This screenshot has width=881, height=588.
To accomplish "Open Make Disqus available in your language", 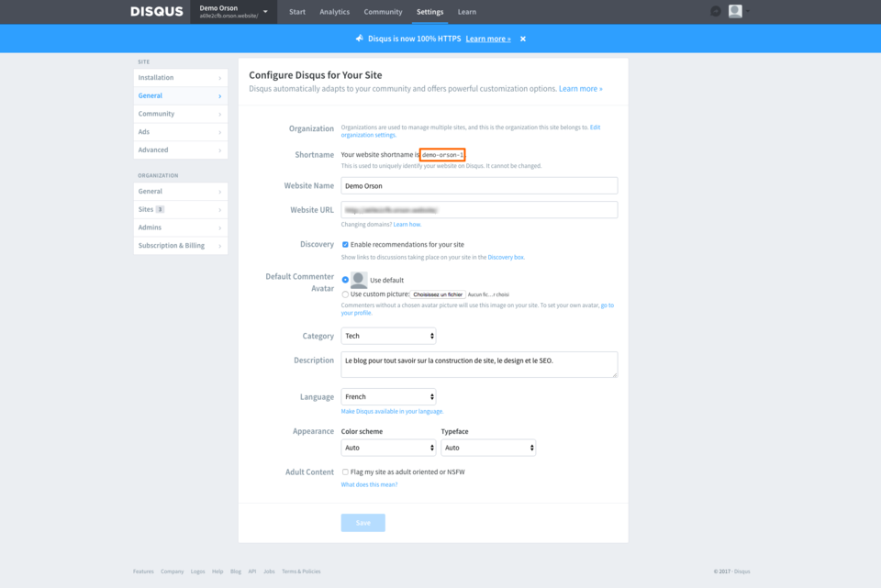I will [392, 411].
